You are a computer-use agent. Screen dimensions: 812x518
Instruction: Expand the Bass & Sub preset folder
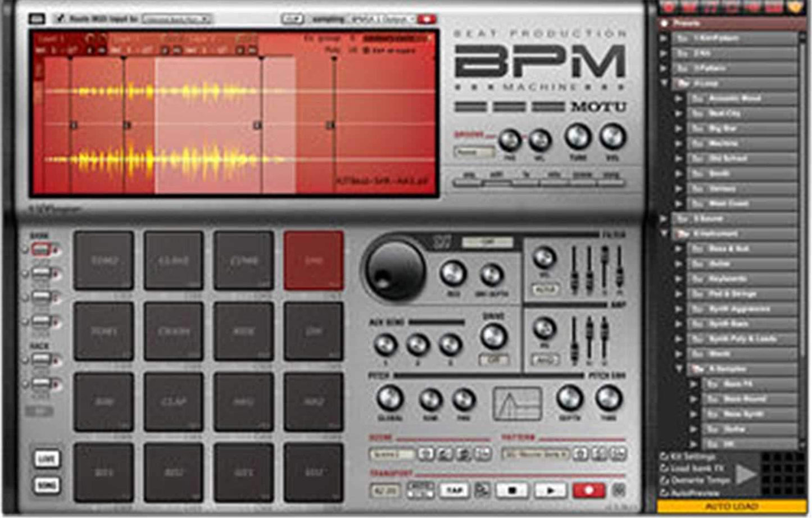click(678, 248)
